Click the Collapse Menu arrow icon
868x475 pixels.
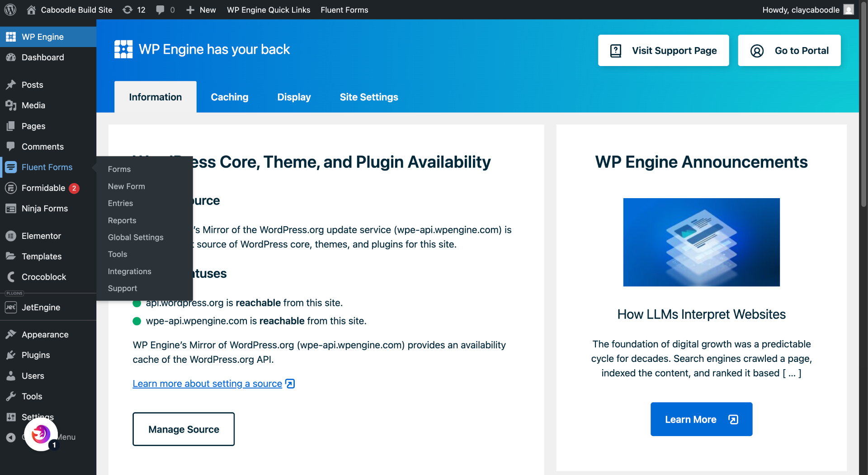click(x=11, y=437)
